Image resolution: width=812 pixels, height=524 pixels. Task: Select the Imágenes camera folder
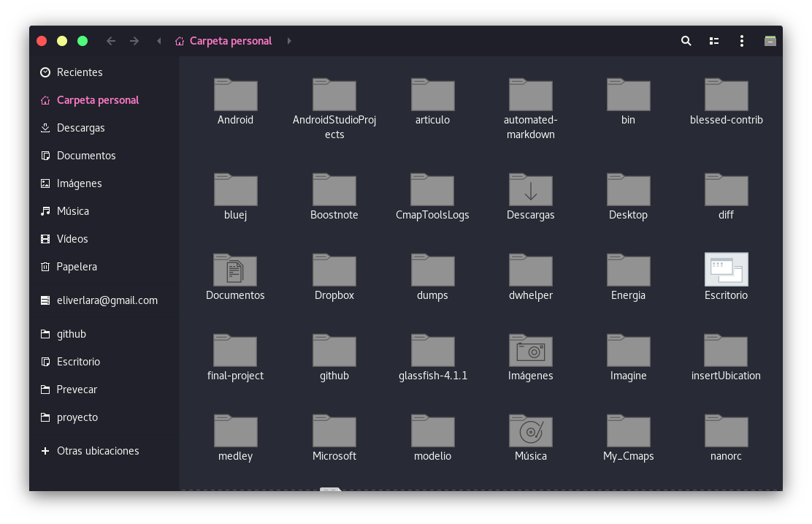(x=530, y=350)
